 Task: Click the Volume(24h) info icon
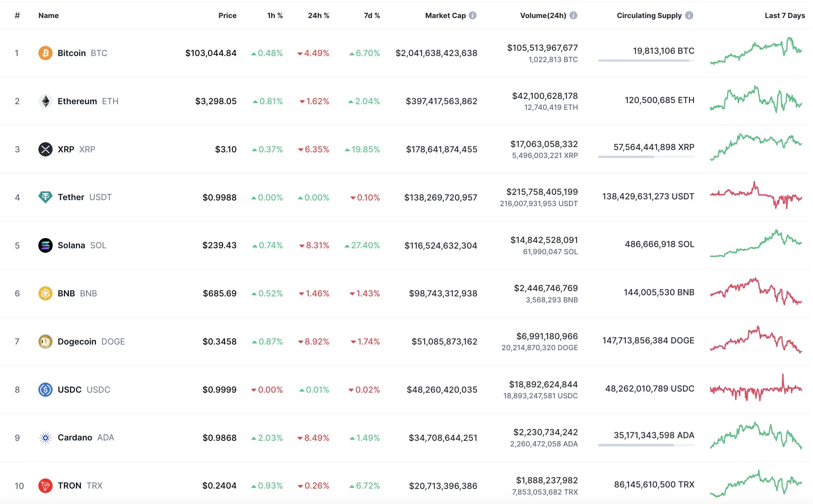click(x=573, y=15)
